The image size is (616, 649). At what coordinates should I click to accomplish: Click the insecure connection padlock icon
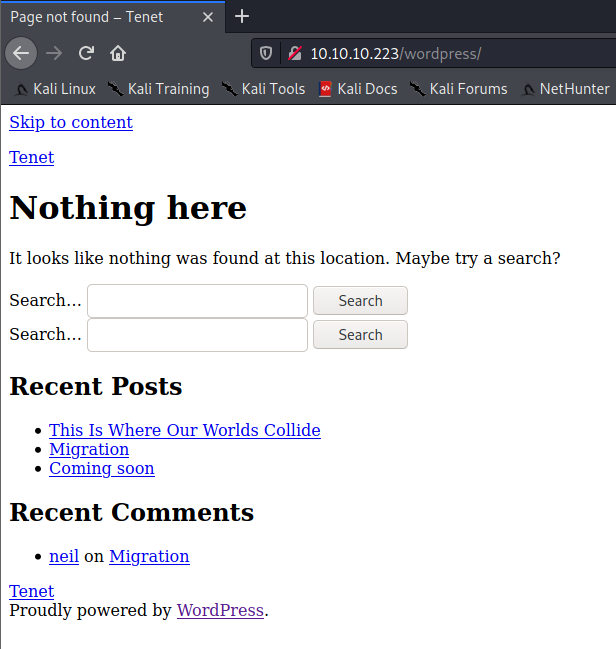tap(295, 53)
